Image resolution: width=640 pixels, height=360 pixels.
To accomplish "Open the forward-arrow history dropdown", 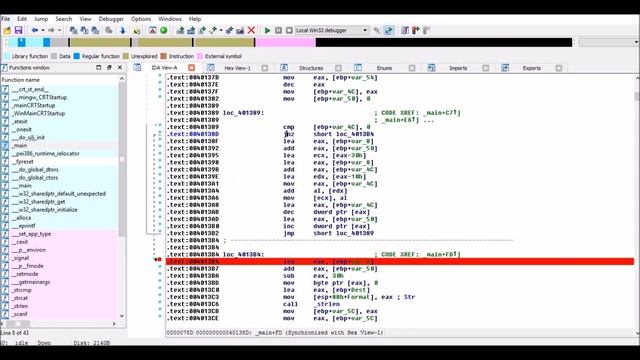I will (x=59, y=30).
